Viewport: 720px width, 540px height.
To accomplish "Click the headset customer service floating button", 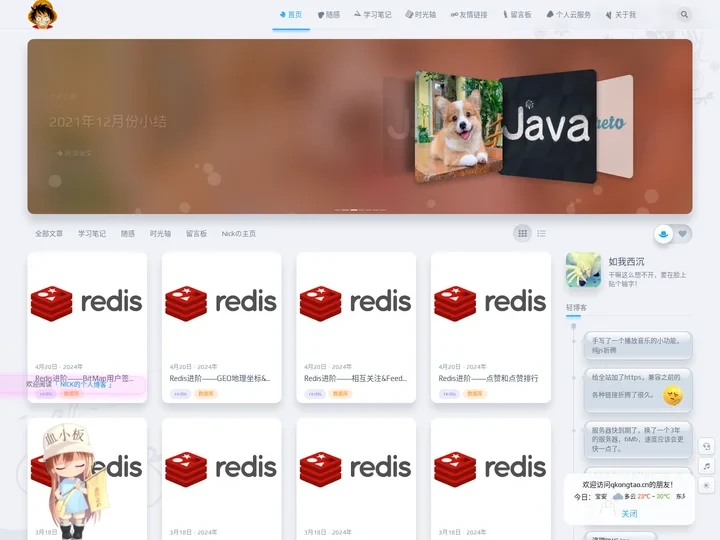I will pyautogui.click(x=706, y=446).
